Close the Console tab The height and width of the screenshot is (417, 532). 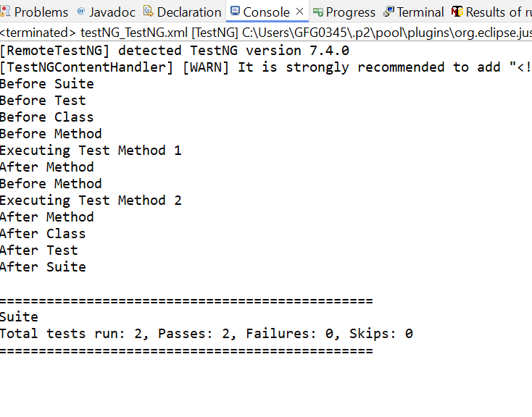(x=299, y=12)
